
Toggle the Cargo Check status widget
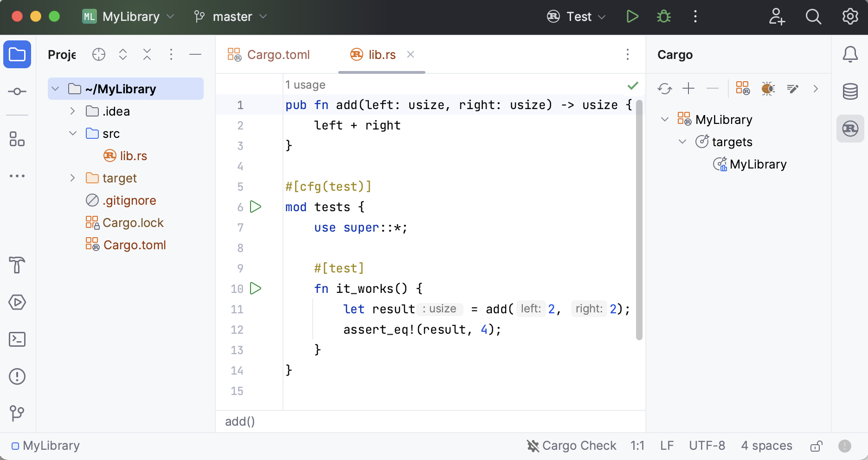[572, 446]
